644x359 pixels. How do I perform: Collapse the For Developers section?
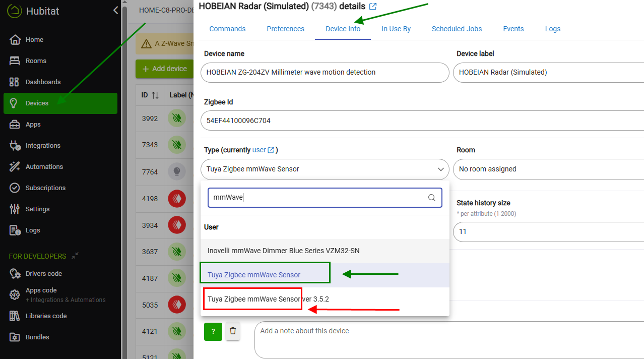75,256
